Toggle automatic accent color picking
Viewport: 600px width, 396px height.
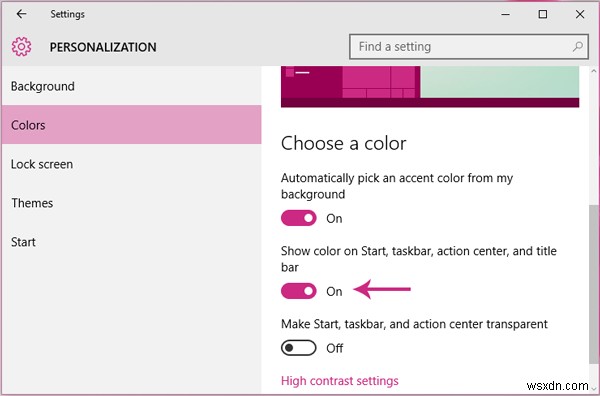pyautogui.click(x=298, y=218)
